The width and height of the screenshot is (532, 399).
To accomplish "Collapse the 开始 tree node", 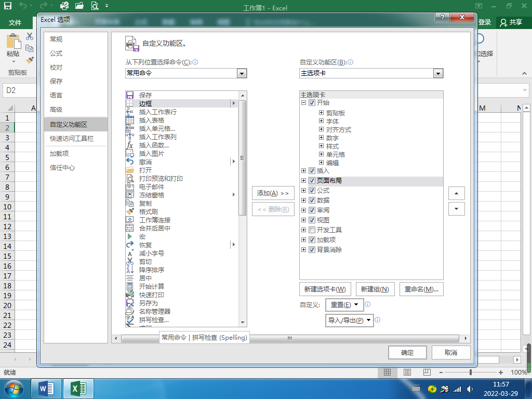I will point(303,103).
